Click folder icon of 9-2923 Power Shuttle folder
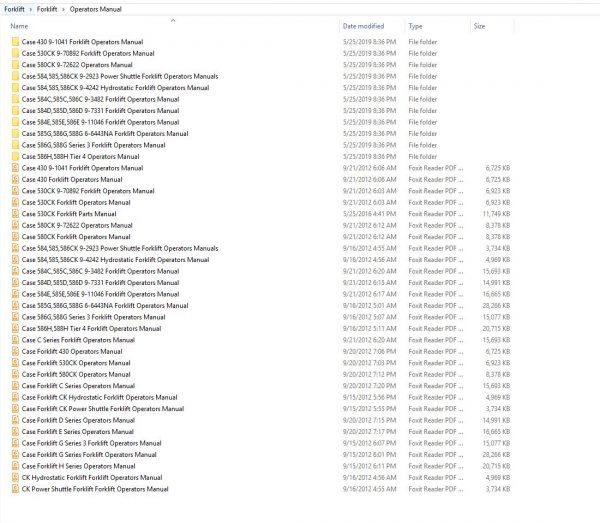600x523 pixels. 15,76
